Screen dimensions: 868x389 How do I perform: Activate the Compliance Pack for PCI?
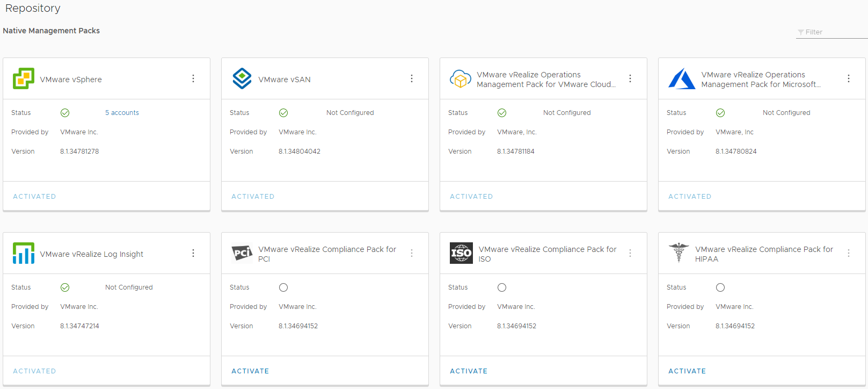250,371
